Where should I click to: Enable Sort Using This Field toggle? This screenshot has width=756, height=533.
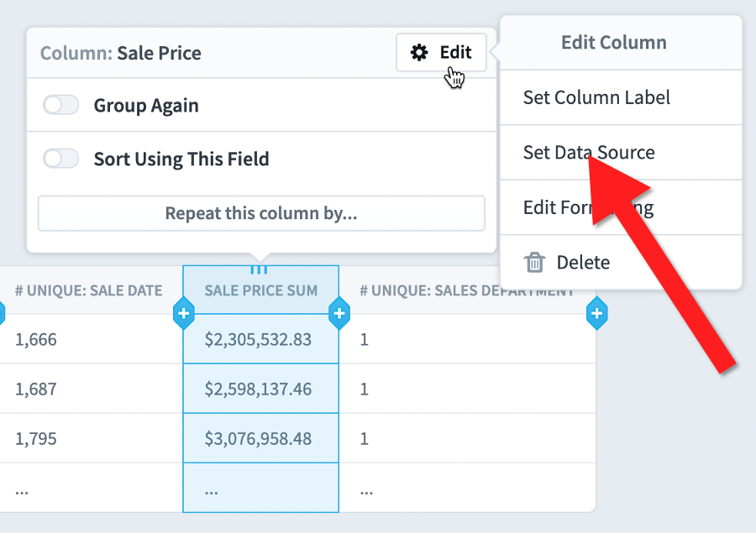[61, 159]
